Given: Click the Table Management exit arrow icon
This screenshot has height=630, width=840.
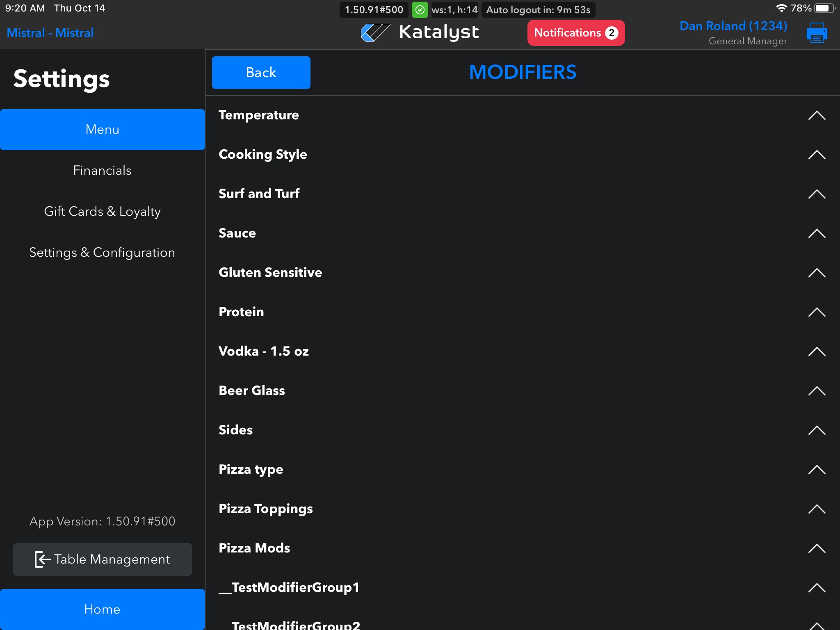Looking at the screenshot, I should click(43, 559).
